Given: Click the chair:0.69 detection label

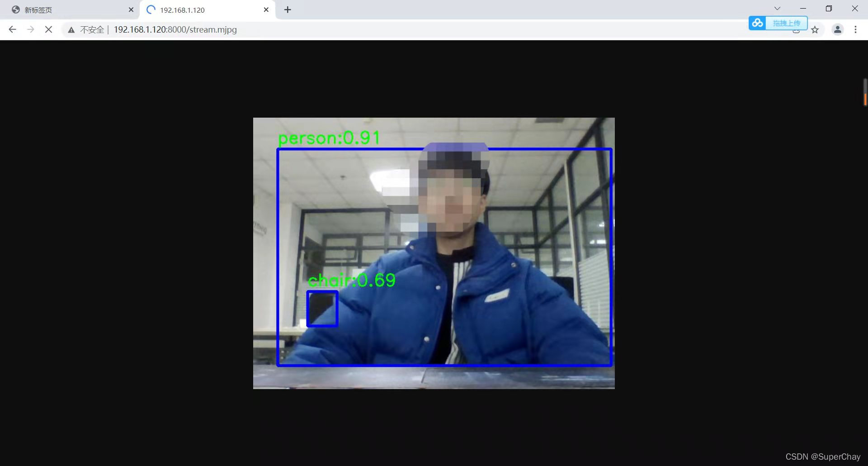Looking at the screenshot, I should point(352,281).
